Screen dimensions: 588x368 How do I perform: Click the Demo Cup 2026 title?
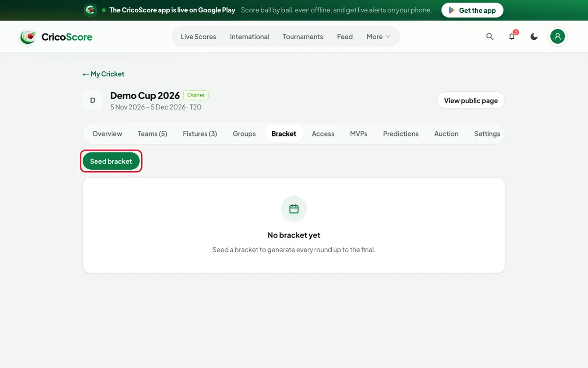click(x=145, y=96)
